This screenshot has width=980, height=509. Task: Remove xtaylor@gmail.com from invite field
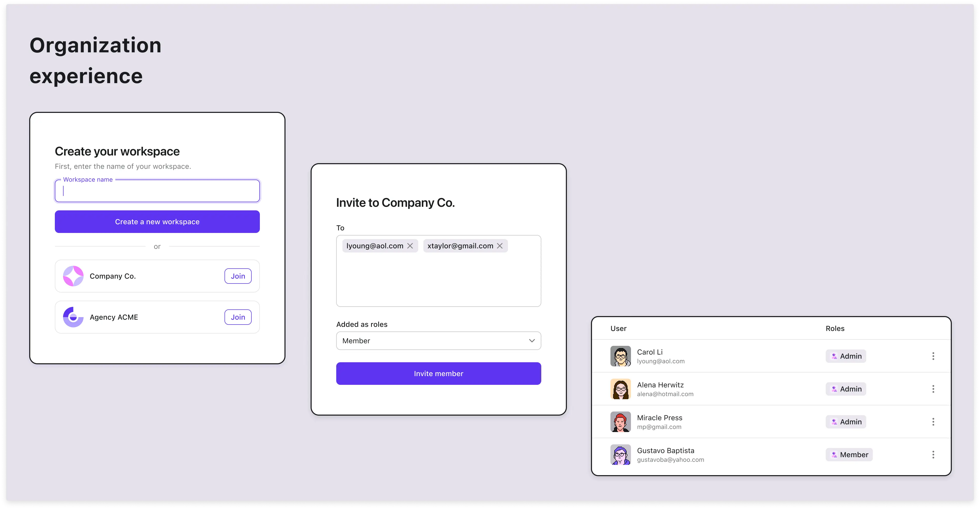coord(500,246)
